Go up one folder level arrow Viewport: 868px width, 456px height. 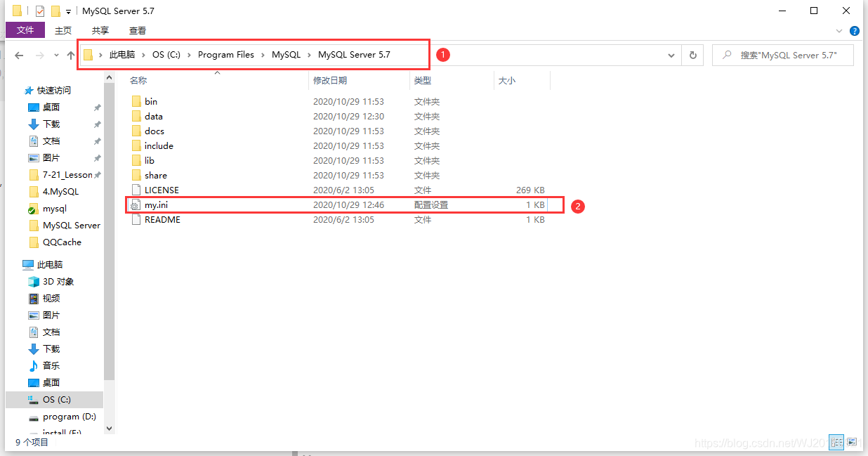(71, 55)
